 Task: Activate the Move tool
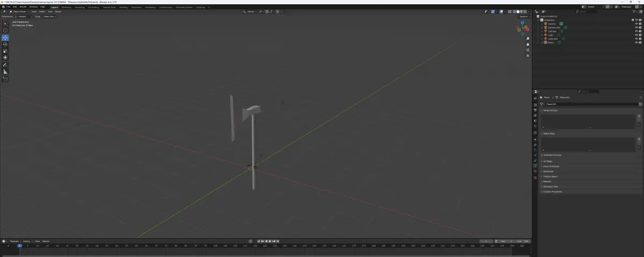[5, 37]
